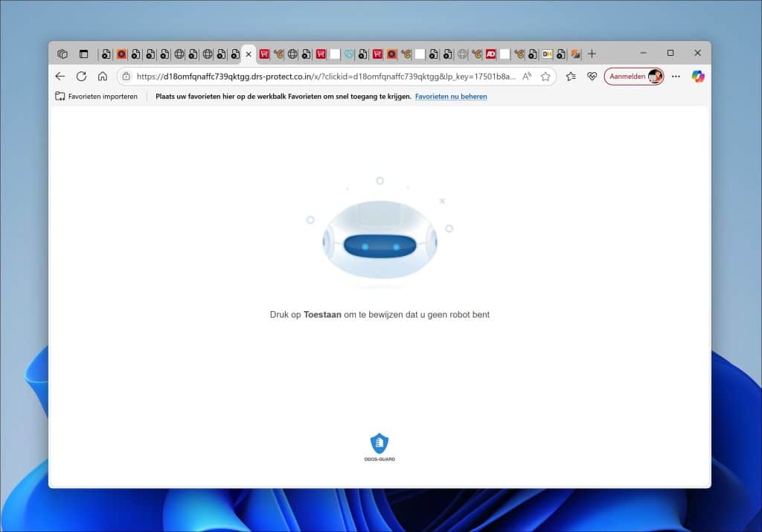This screenshot has height=532, width=762.
Task: Focus the address bar with the drs-protect.co.in URL
Action: [326, 77]
